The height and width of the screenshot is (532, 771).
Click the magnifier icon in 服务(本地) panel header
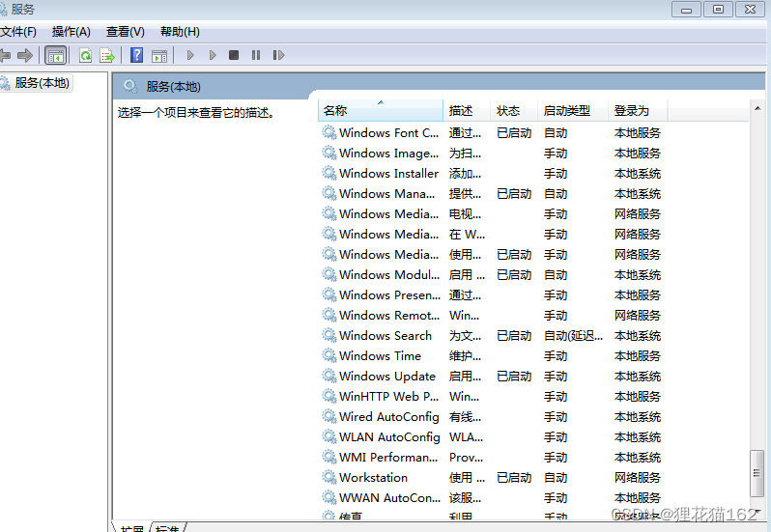click(x=130, y=87)
